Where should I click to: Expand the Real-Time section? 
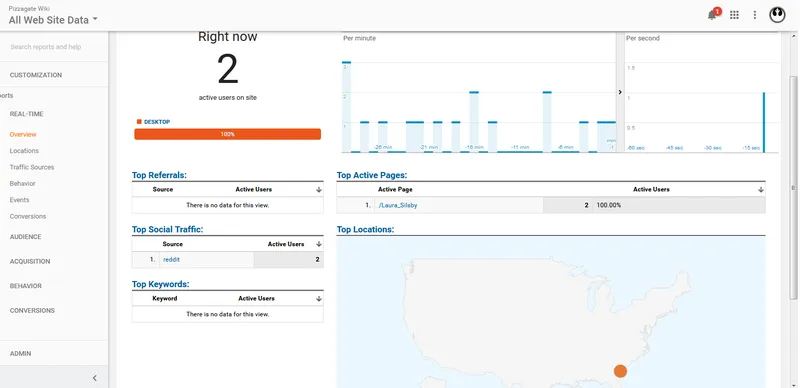27,114
